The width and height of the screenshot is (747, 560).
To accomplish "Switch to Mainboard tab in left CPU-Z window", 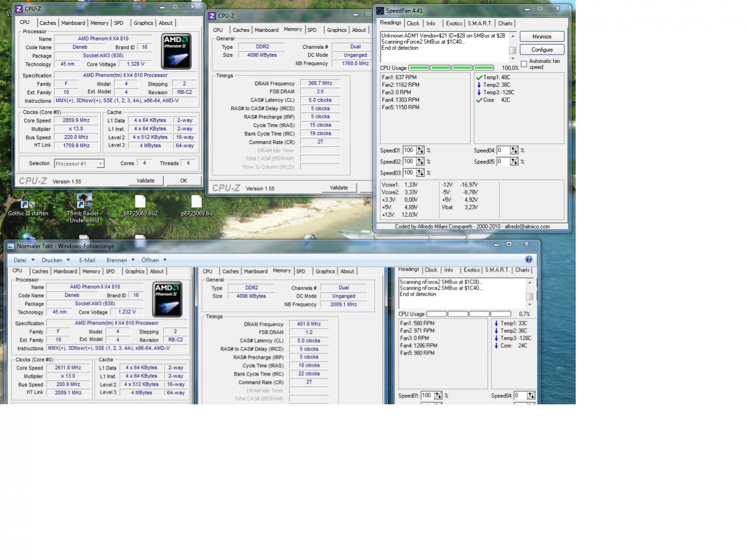I will [73, 23].
